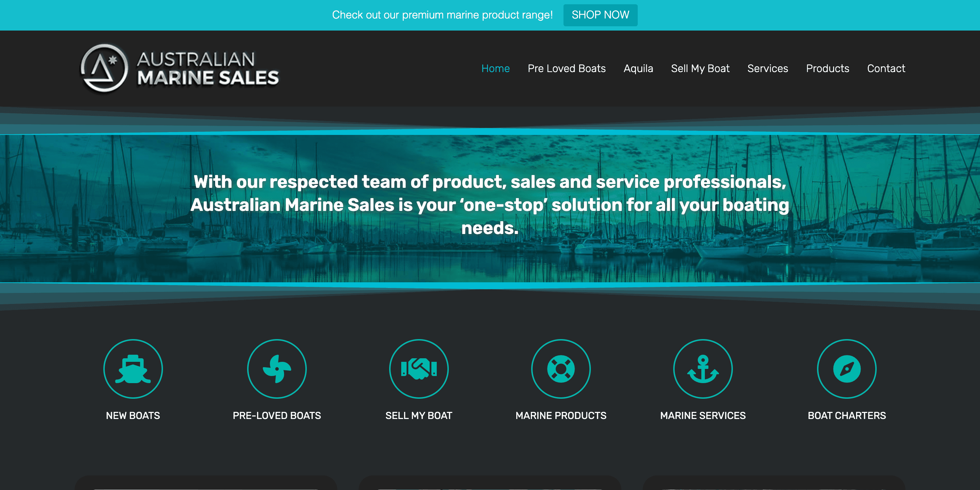The width and height of the screenshot is (980, 490).
Task: Click the Australian Marine Sales logo
Action: tap(180, 69)
